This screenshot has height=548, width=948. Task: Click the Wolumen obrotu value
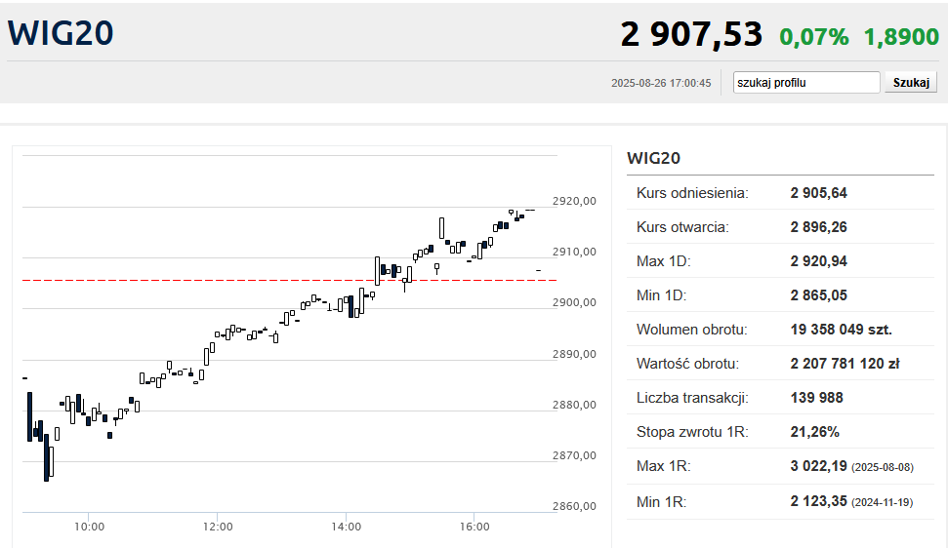(x=841, y=329)
